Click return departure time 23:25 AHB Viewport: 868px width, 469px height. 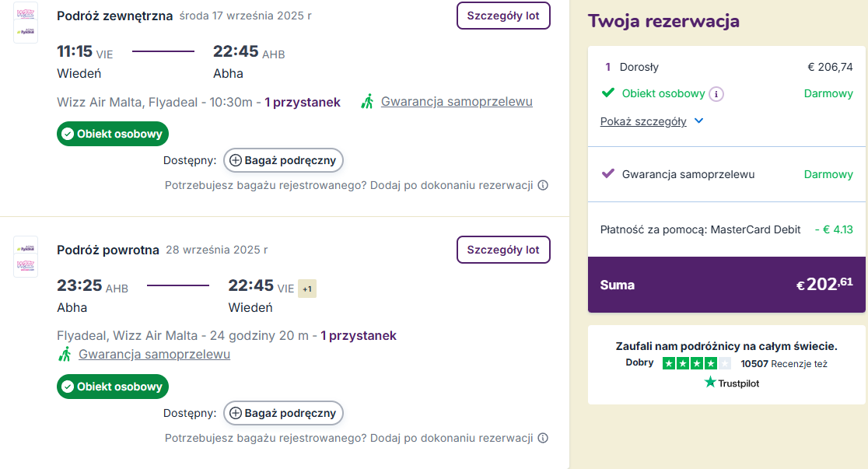[93, 285]
